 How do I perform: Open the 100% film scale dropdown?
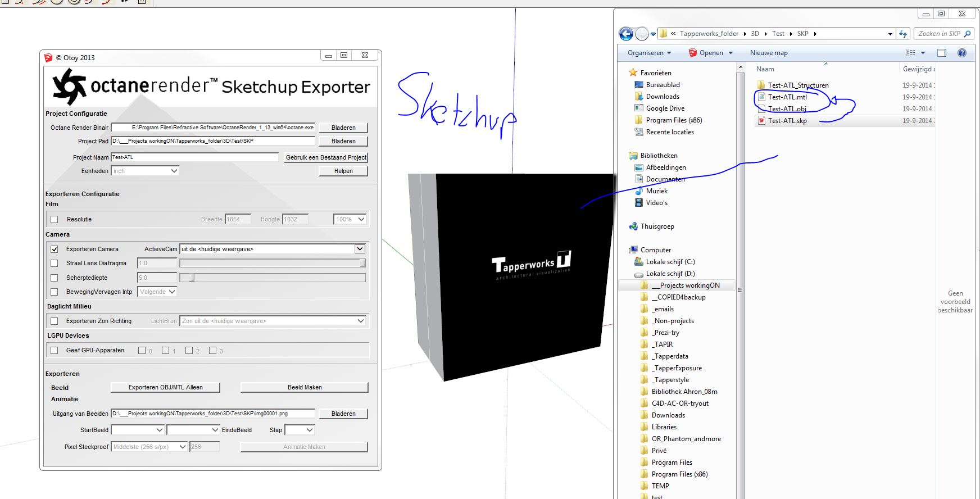pos(350,219)
